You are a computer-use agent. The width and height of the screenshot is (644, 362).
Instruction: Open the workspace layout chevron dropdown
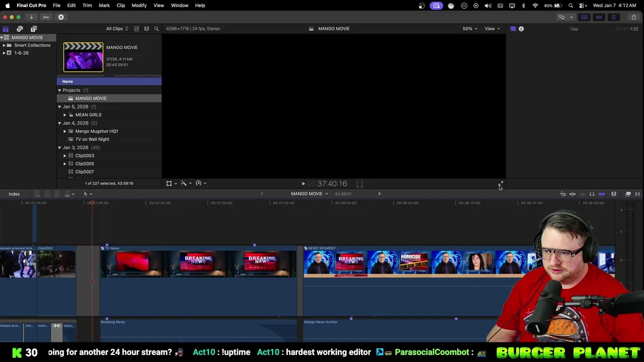pyautogui.click(x=572, y=17)
